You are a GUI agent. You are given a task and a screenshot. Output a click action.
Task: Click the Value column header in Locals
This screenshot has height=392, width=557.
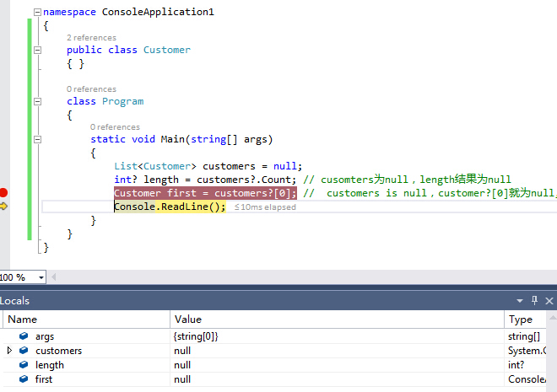coord(337,320)
